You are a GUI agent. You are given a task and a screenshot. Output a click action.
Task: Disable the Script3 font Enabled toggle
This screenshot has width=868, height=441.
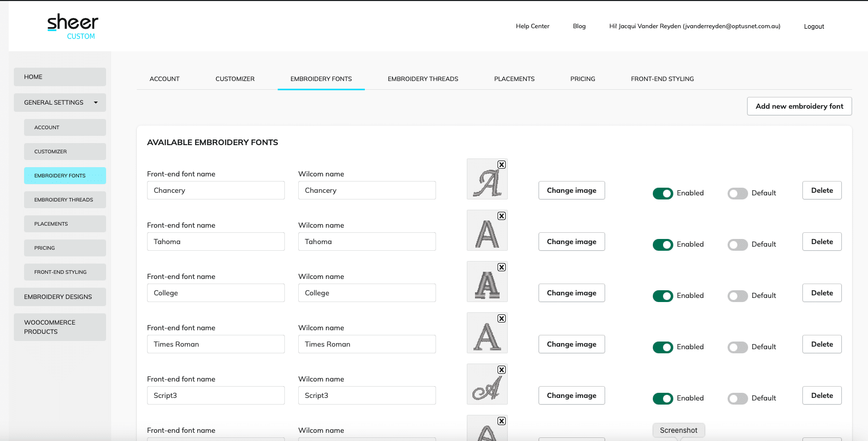click(663, 398)
